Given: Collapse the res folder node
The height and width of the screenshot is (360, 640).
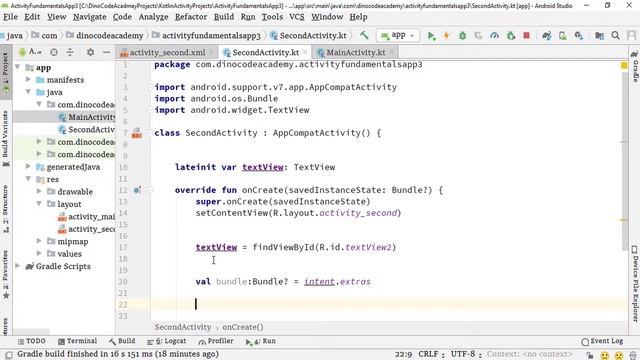Looking at the screenshot, I should pos(28,179).
